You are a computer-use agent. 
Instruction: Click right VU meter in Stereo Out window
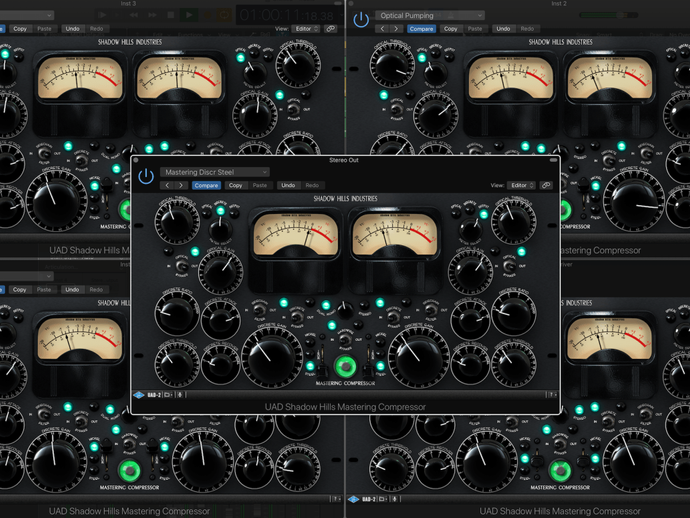pos(395,234)
